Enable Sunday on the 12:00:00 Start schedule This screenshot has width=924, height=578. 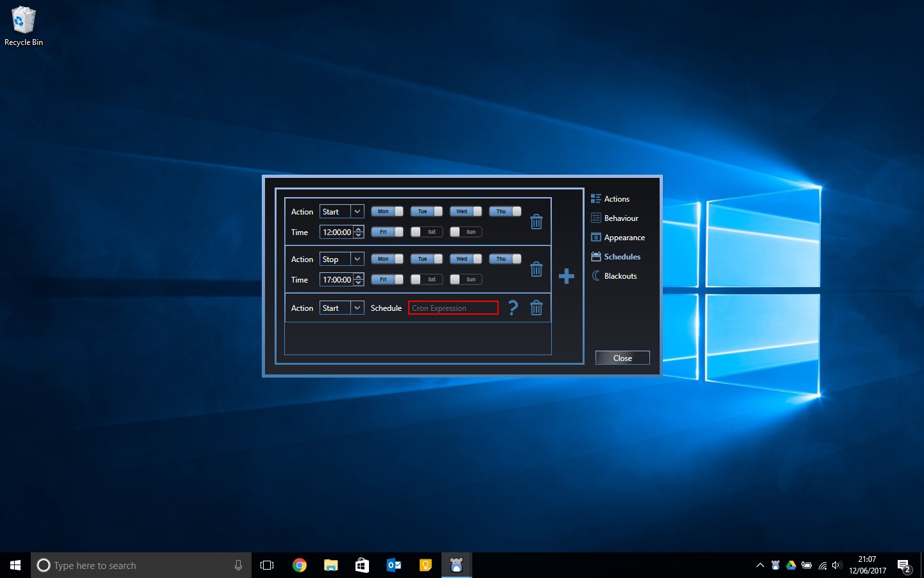[465, 231]
